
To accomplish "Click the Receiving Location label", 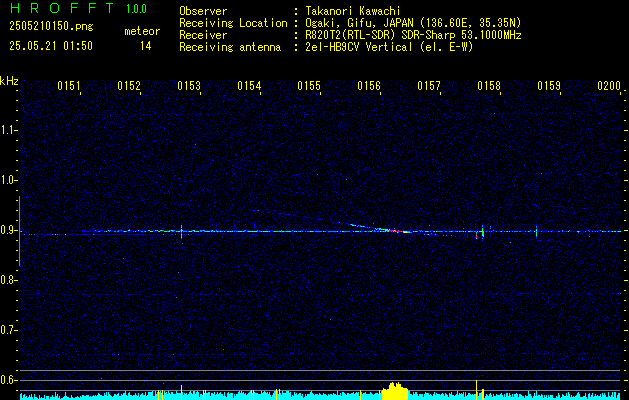I will coord(233,23).
